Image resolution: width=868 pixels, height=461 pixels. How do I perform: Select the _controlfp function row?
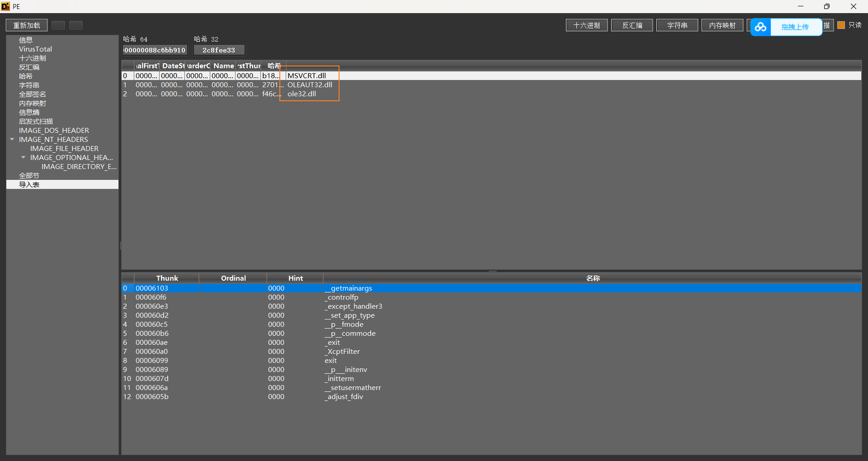pos(491,297)
